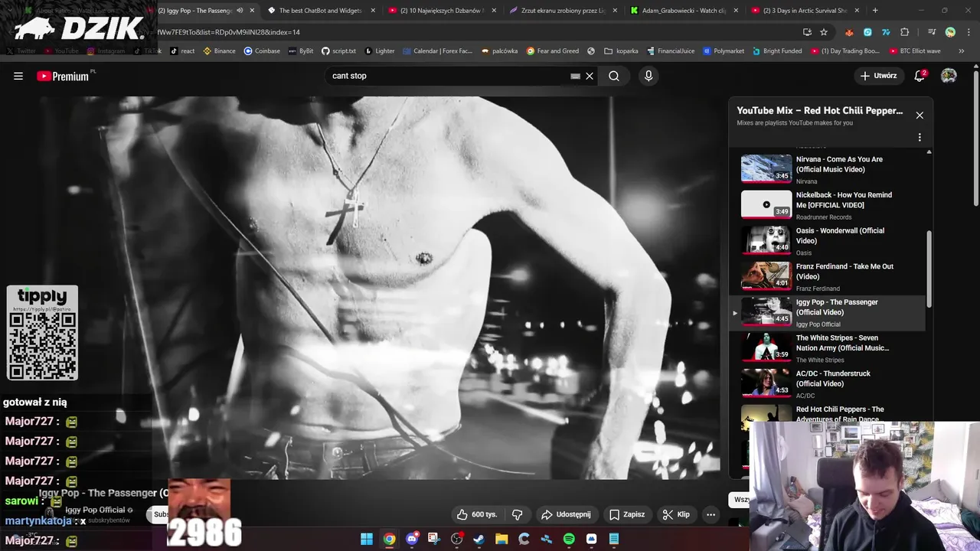
Task: Open YouTube notifications bell
Action: pos(920,76)
